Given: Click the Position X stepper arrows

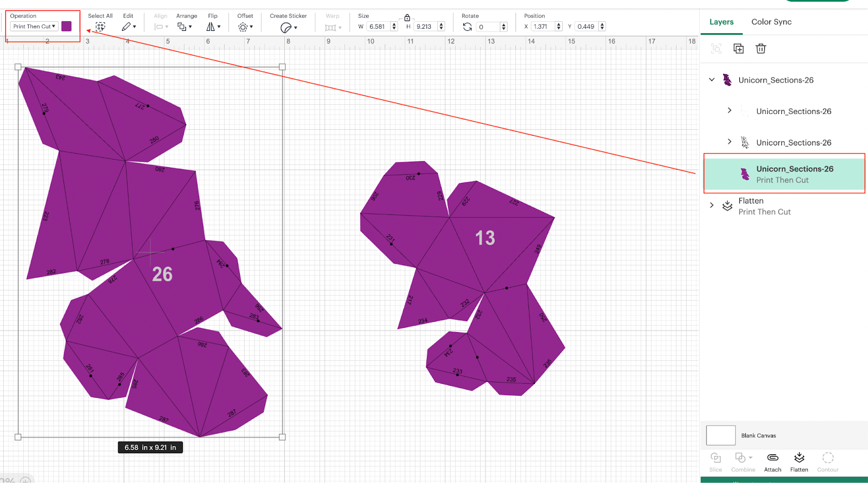Looking at the screenshot, I should pyautogui.click(x=559, y=26).
